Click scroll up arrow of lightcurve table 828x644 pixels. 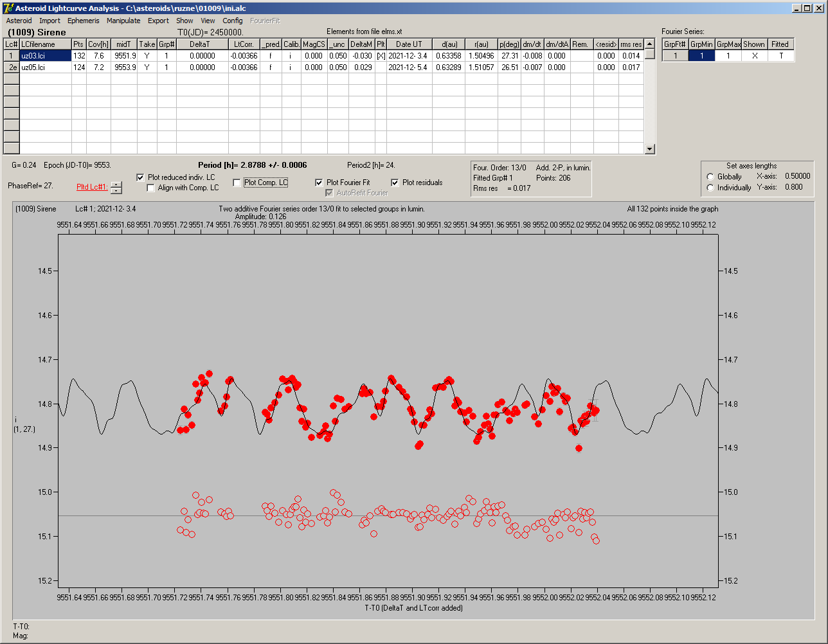click(x=650, y=44)
